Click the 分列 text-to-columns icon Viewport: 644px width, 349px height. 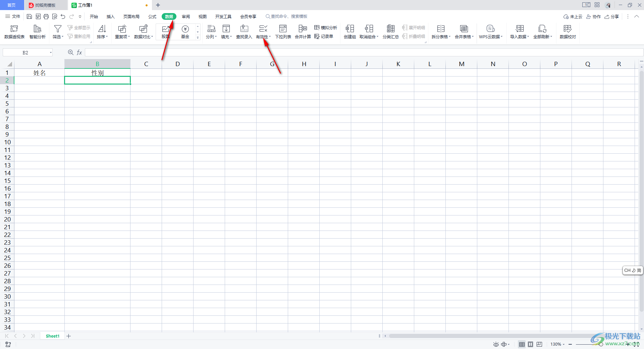[x=211, y=29]
